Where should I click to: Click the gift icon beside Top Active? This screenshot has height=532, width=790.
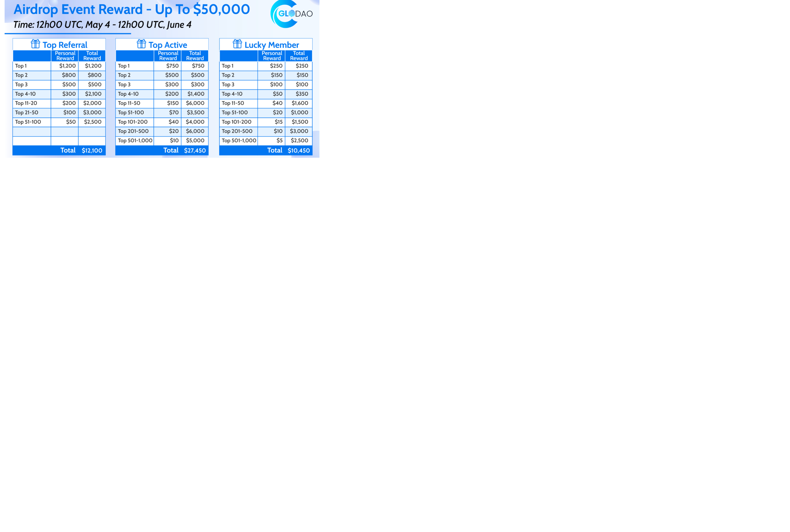pyautogui.click(x=141, y=44)
